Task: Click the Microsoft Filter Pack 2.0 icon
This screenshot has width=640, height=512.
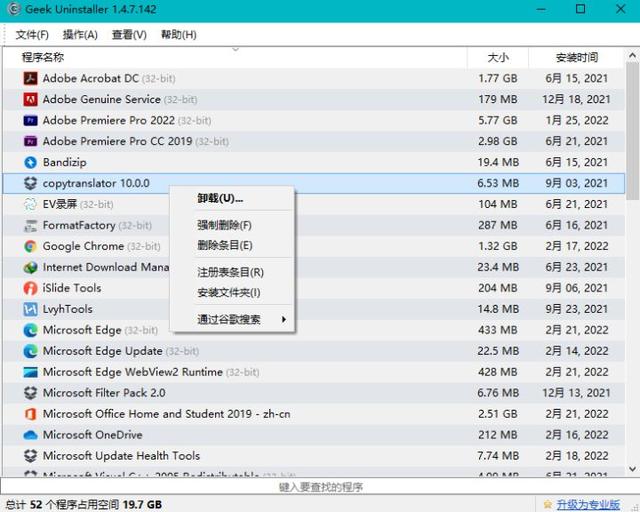Action: click(x=30, y=393)
